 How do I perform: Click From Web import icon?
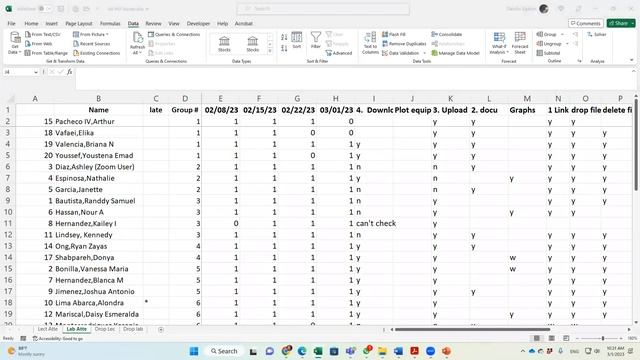coord(28,44)
